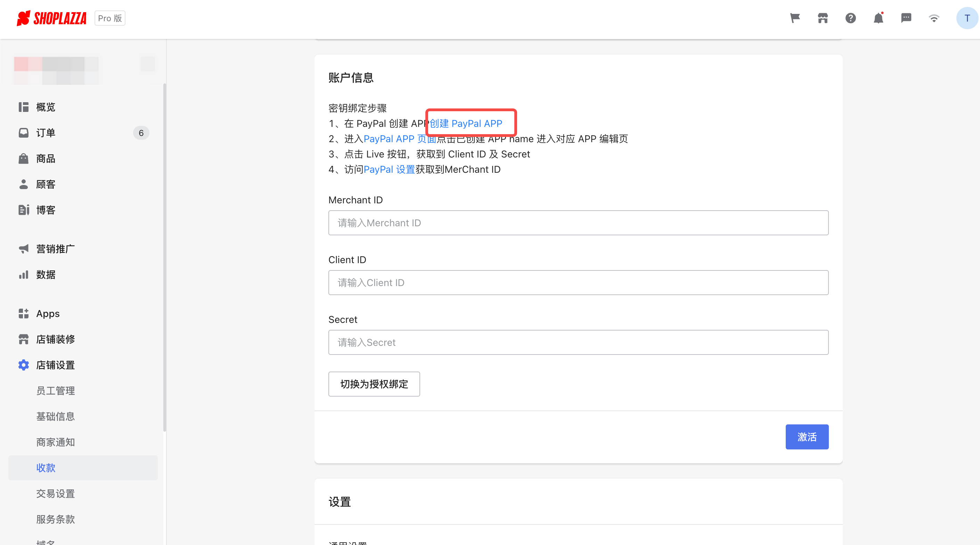Open the help question mark icon

point(850,18)
